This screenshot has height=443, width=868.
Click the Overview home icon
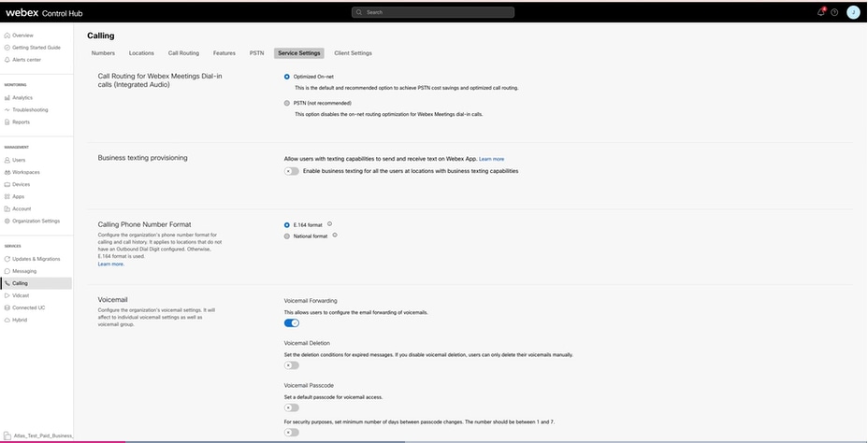click(7, 36)
